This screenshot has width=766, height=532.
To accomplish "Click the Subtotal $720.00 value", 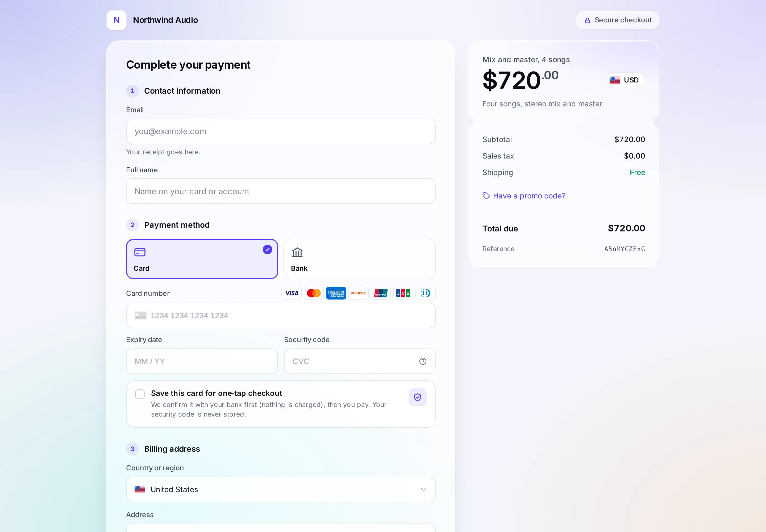I will (x=630, y=140).
